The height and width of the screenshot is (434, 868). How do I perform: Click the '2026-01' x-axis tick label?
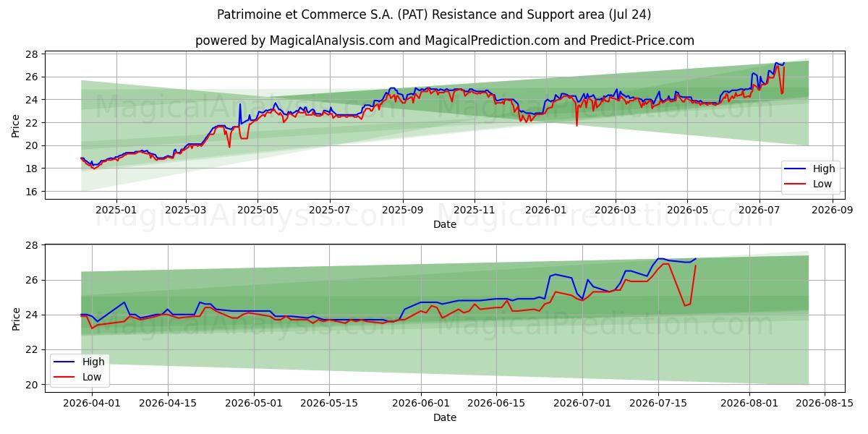coord(546,209)
